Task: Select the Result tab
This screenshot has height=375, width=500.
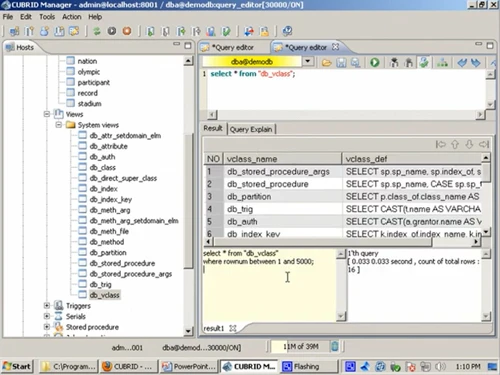Action: [x=213, y=128]
